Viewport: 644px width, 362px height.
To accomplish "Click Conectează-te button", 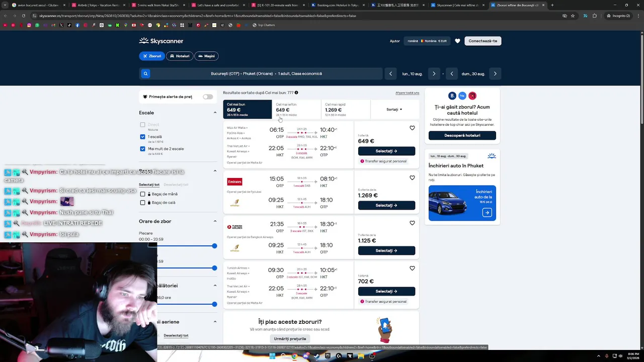I will click(482, 41).
